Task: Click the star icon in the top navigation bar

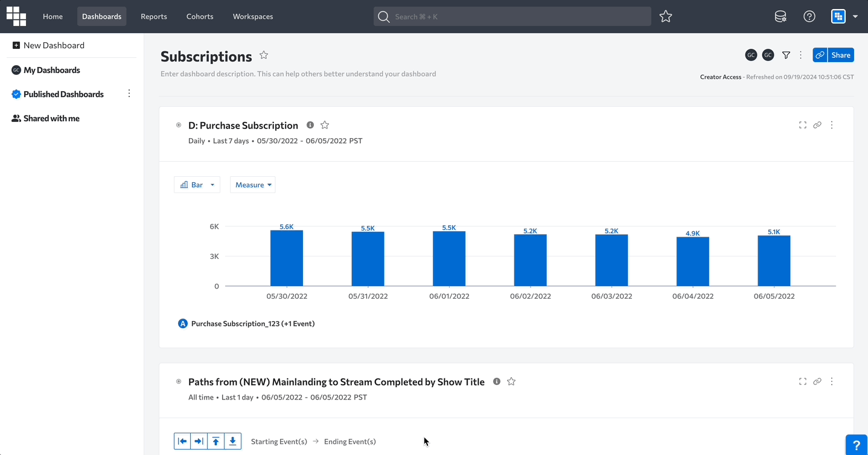Action: pyautogui.click(x=666, y=17)
